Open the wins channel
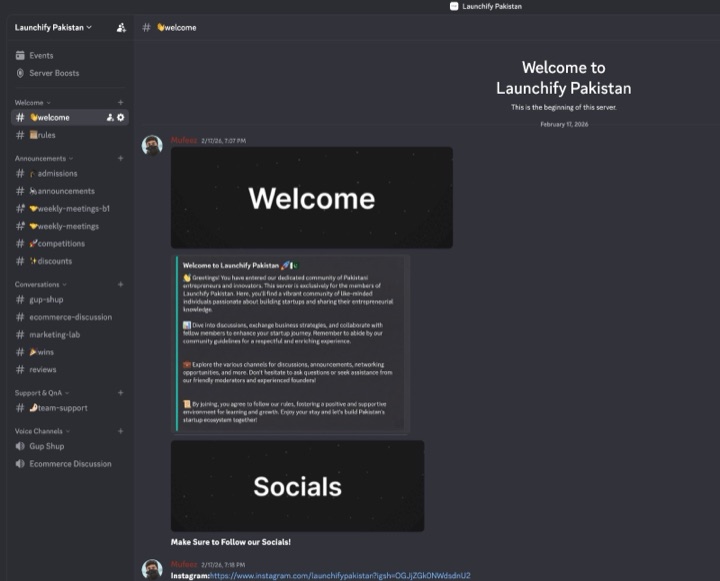Viewport: 720px width, 581px height. [69, 352]
